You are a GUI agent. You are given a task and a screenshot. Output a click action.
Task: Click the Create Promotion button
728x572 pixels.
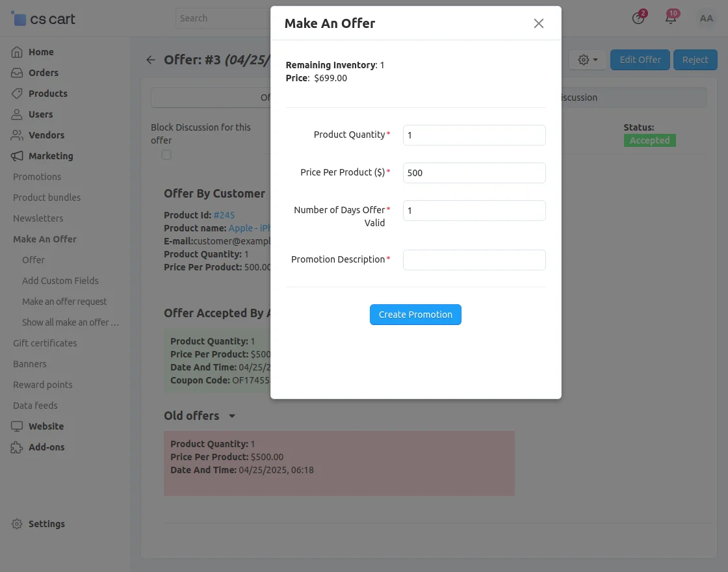click(x=415, y=315)
